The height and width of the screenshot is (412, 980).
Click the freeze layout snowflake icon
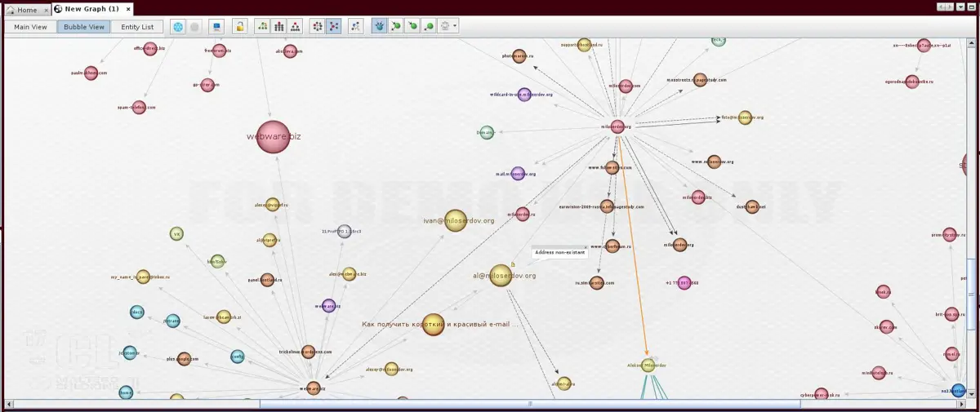point(177,27)
